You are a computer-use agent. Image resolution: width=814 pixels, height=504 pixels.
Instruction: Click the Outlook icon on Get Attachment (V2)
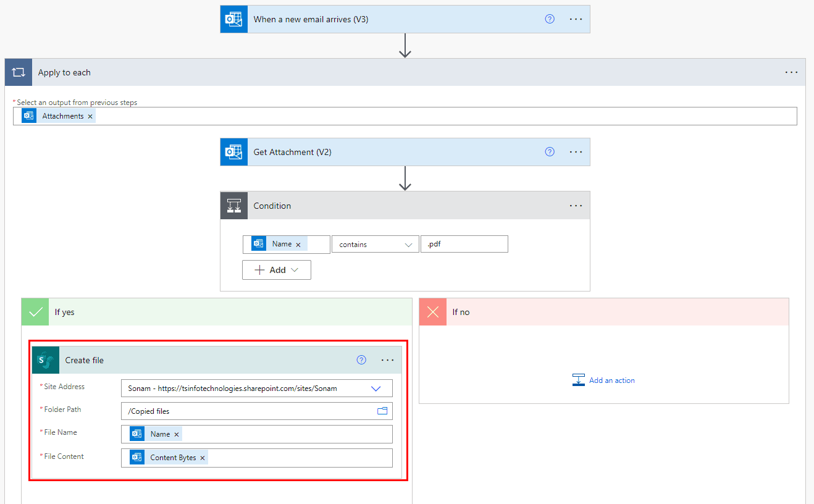pos(233,151)
